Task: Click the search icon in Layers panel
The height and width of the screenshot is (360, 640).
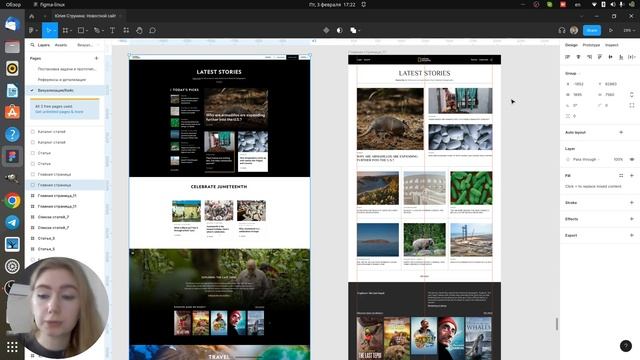Action: pyautogui.click(x=32, y=45)
